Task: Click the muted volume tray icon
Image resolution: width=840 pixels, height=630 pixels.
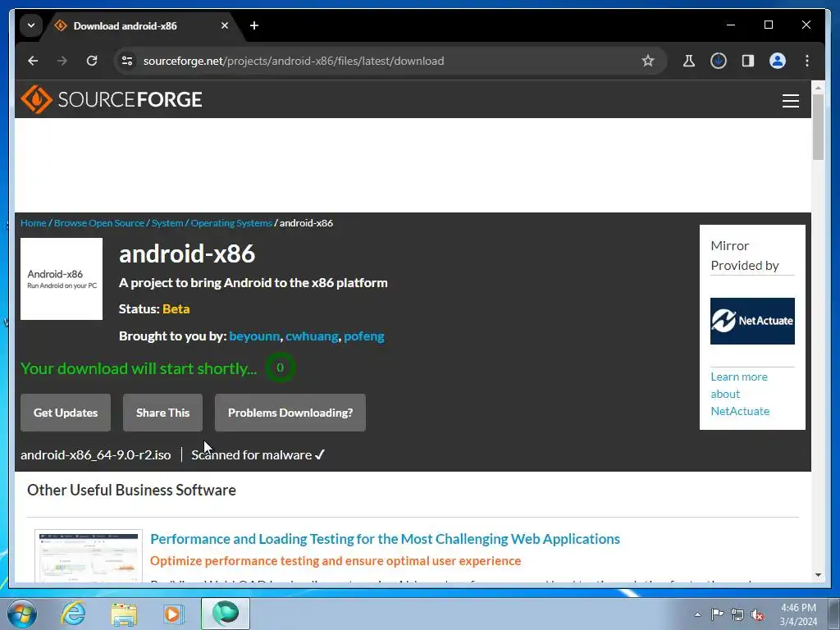Action: (757, 614)
